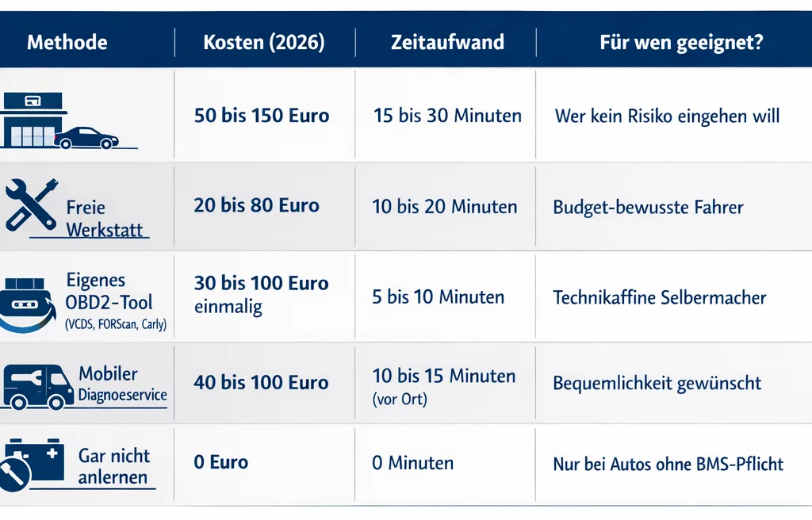The image size is (812, 520).
Task: Open the Mobiler Diagnoseservice label
Action: coord(122,384)
